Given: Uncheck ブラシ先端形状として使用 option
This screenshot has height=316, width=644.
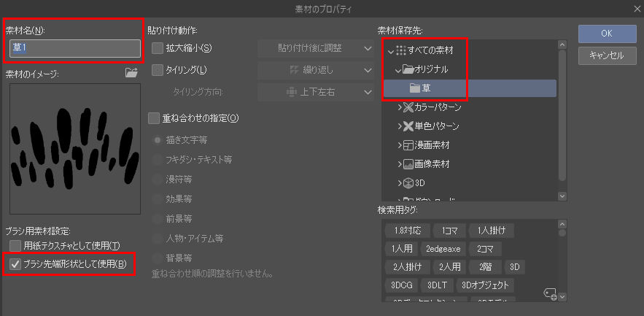Looking at the screenshot, I should [x=15, y=264].
